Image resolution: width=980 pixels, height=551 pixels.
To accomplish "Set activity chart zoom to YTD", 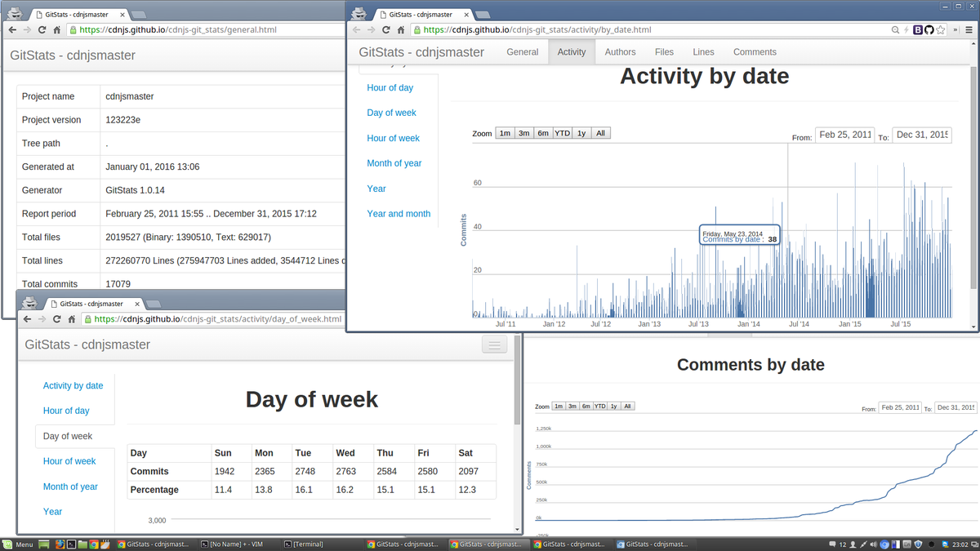I will pyautogui.click(x=563, y=133).
